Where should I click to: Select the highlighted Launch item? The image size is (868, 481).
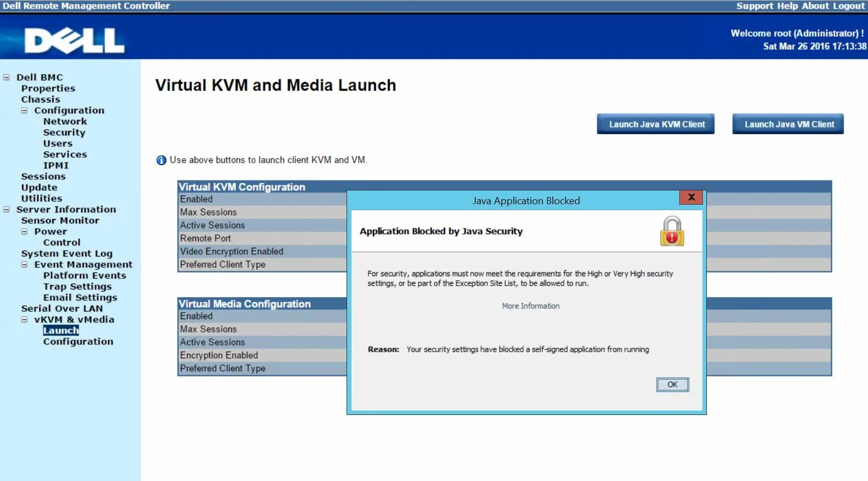click(61, 331)
